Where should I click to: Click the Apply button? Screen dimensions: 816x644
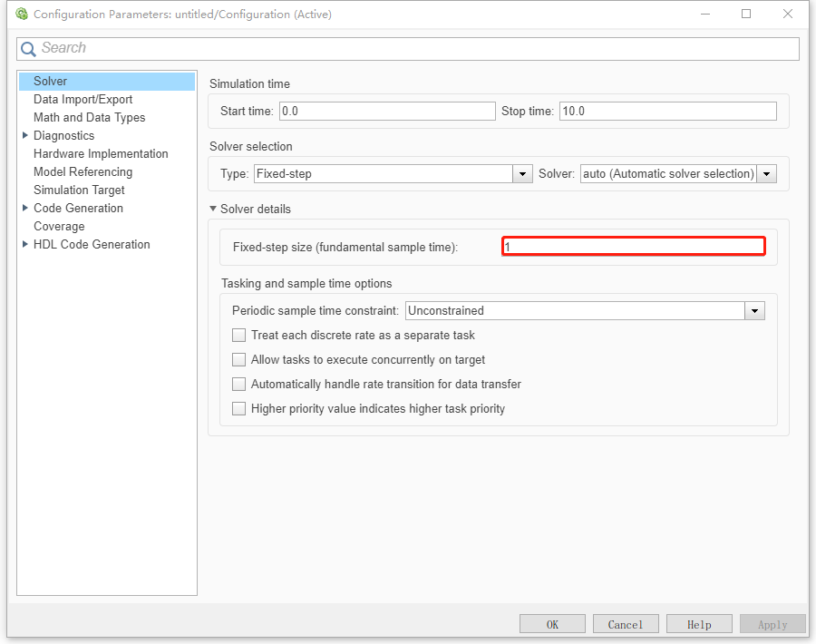[x=772, y=624]
